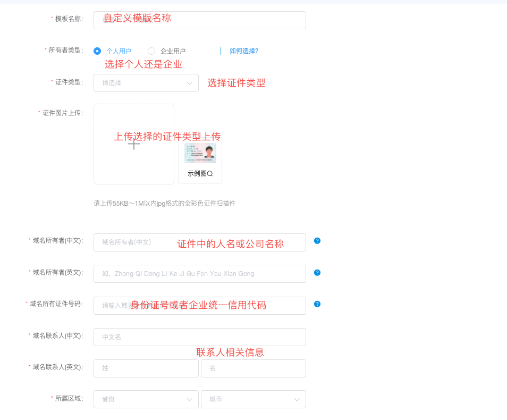This screenshot has height=420, width=507.
Task: Click the sample ID card thumbnail
Action: pyautogui.click(x=200, y=153)
